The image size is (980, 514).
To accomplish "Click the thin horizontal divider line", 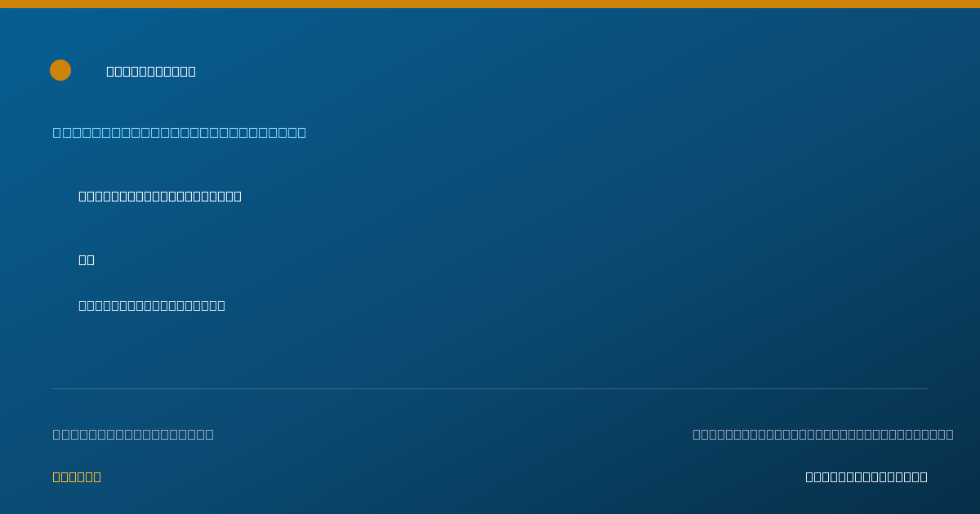I will (x=490, y=388).
